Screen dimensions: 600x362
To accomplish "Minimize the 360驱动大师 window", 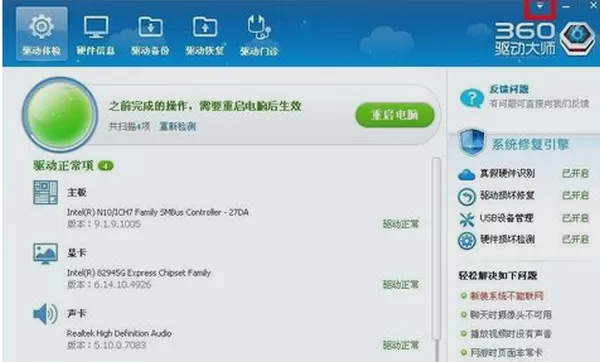I will (566, 7).
